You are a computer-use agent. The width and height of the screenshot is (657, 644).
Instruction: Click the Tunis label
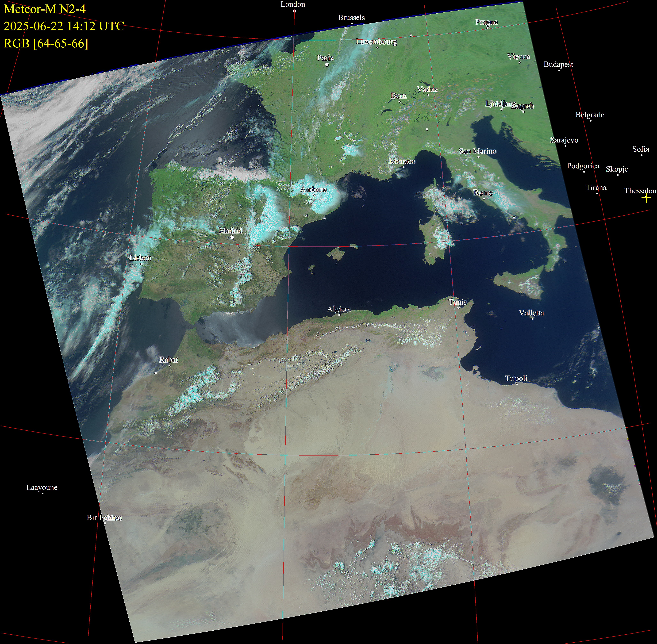coord(457,302)
